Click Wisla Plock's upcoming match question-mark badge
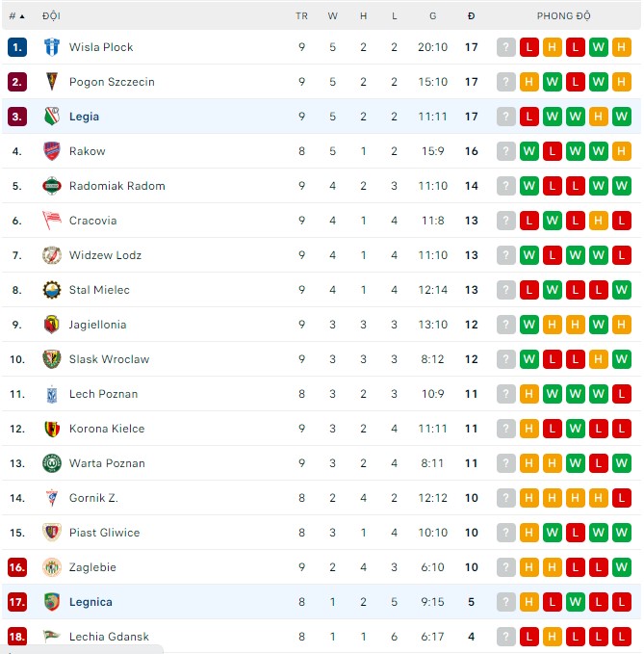 [506, 47]
